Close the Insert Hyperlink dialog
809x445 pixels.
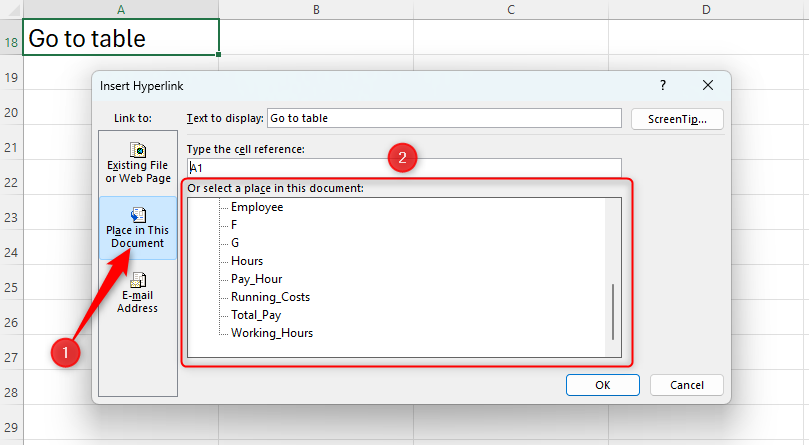point(708,86)
